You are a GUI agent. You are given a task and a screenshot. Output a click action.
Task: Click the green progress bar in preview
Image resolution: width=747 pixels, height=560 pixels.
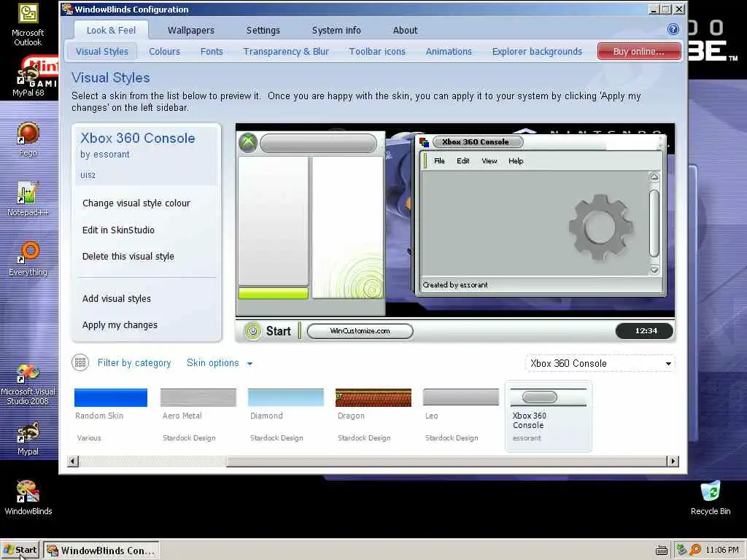point(273,293)
